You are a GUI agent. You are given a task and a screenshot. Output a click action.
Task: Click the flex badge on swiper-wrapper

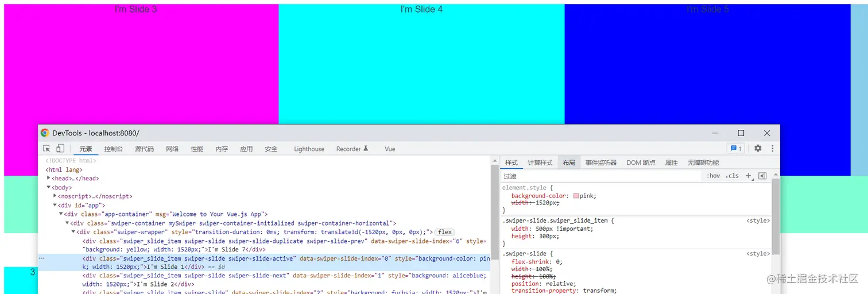tap(445, 232)
